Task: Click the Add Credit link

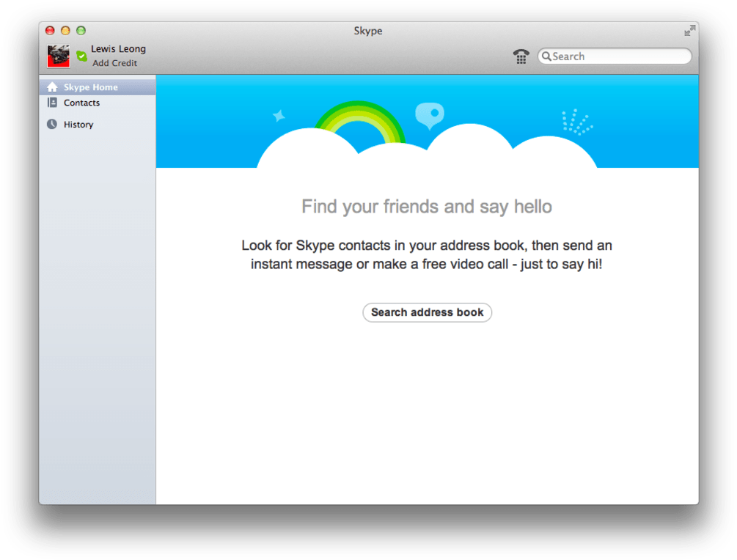Action: coord(114,63)
